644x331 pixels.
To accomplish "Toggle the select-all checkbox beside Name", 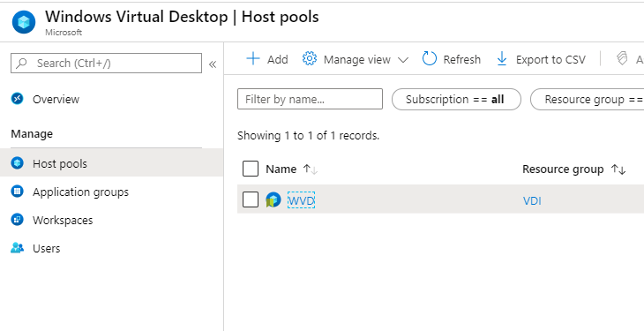I will 251,169.
